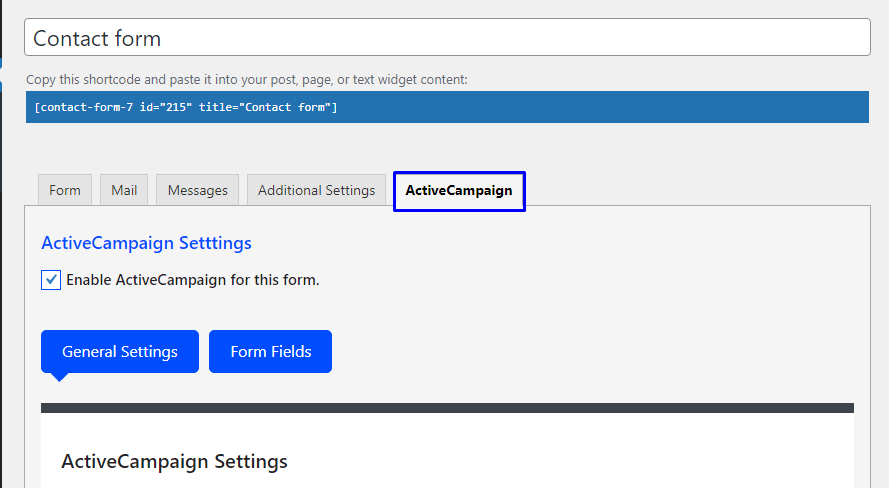Open the Messages tab
The image size is (889, 488).
[197, 190]
